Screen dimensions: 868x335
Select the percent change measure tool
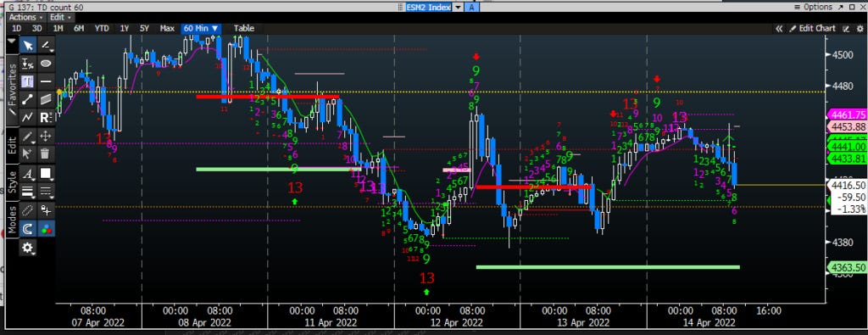(x=28, y=63)
